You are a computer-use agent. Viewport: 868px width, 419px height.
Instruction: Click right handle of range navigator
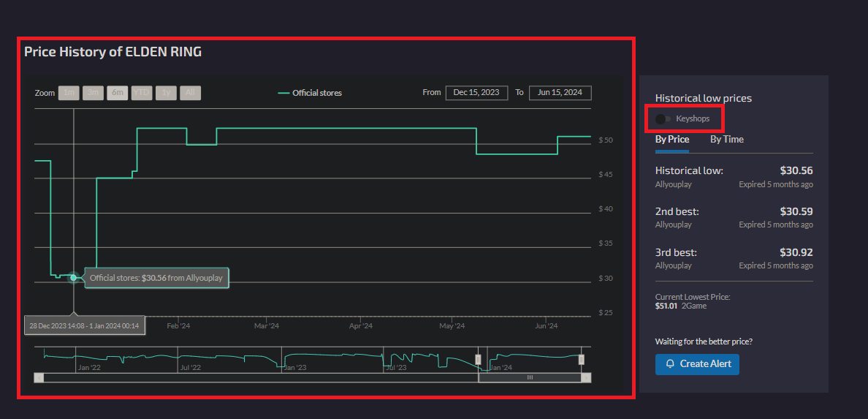[582, 359]
